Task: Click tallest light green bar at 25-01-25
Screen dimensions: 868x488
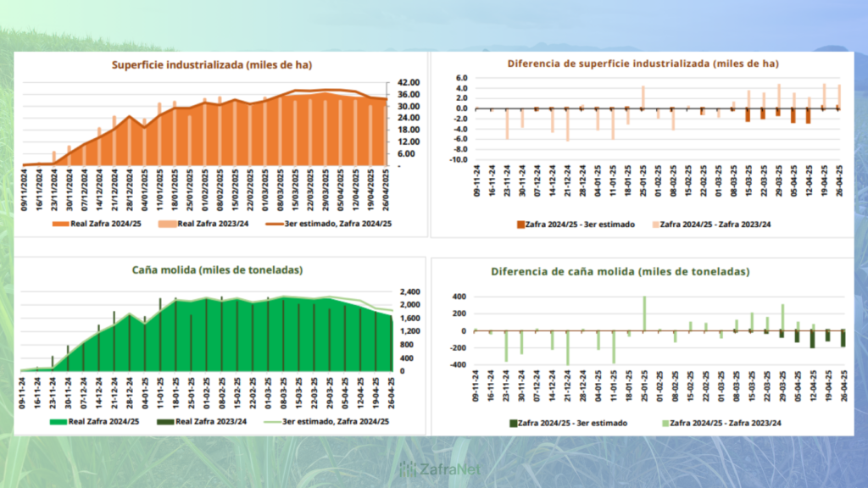Action: click(644, 313)
